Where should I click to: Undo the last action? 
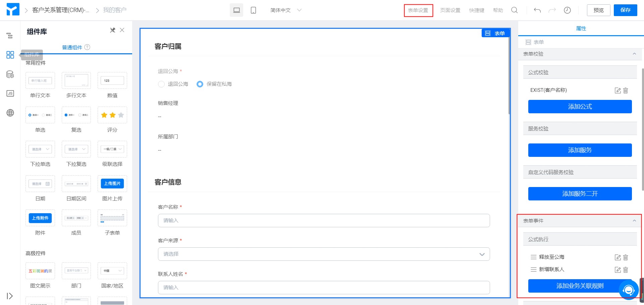pos(537,10)
